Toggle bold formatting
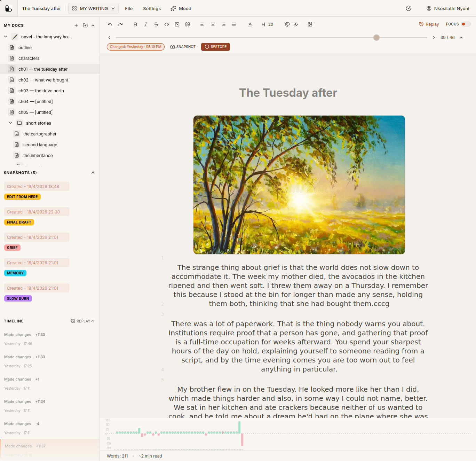Image resolution: width=476 pixels, height=461 pixels. [135, 24]
